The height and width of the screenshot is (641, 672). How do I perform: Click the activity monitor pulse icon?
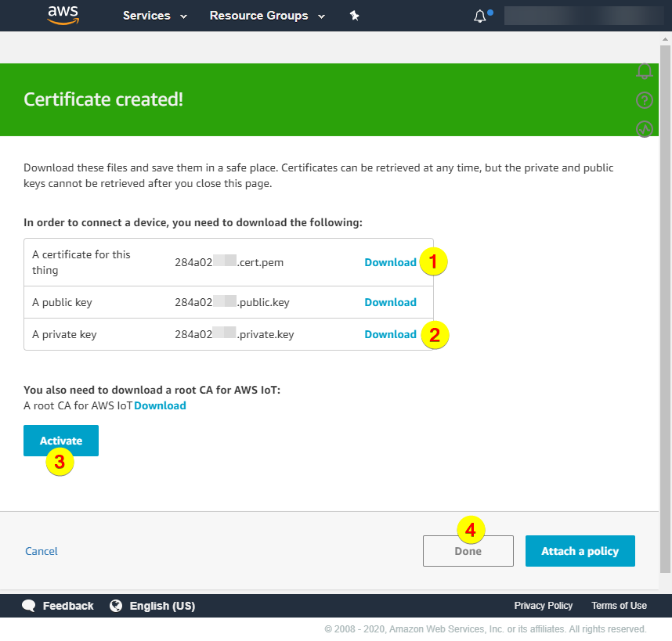pos(645,129)
